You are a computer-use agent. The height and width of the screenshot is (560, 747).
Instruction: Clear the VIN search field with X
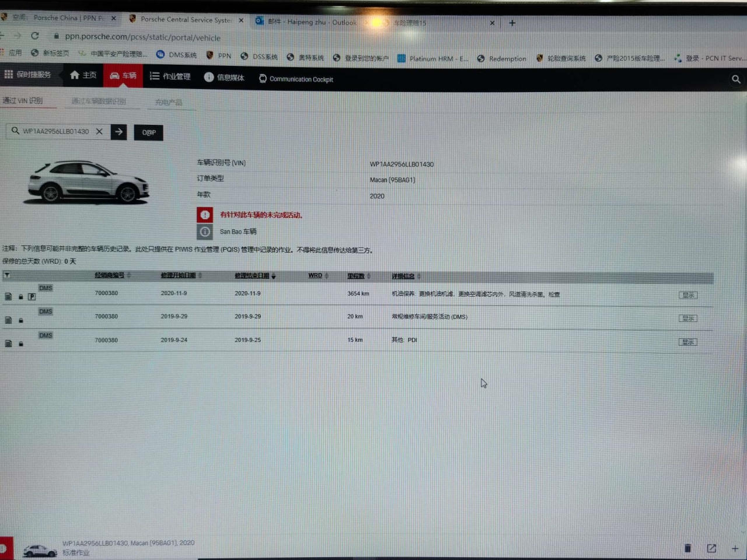tap(99, 131)
